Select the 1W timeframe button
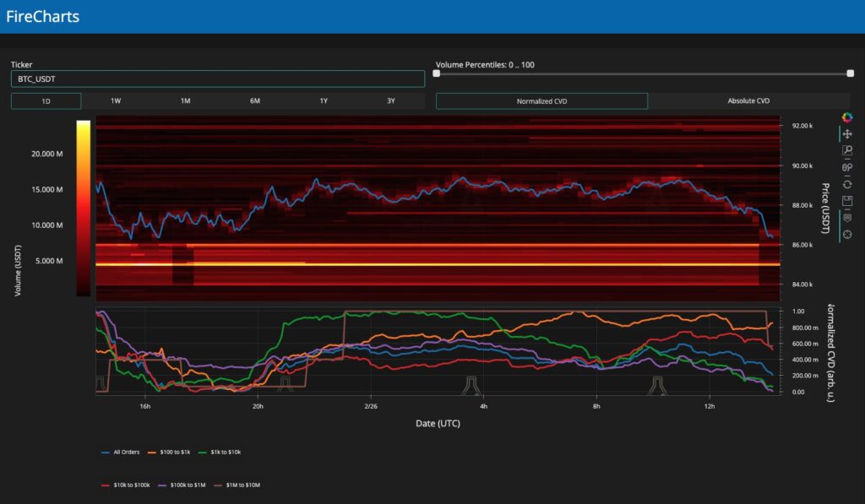 point(115,100)
